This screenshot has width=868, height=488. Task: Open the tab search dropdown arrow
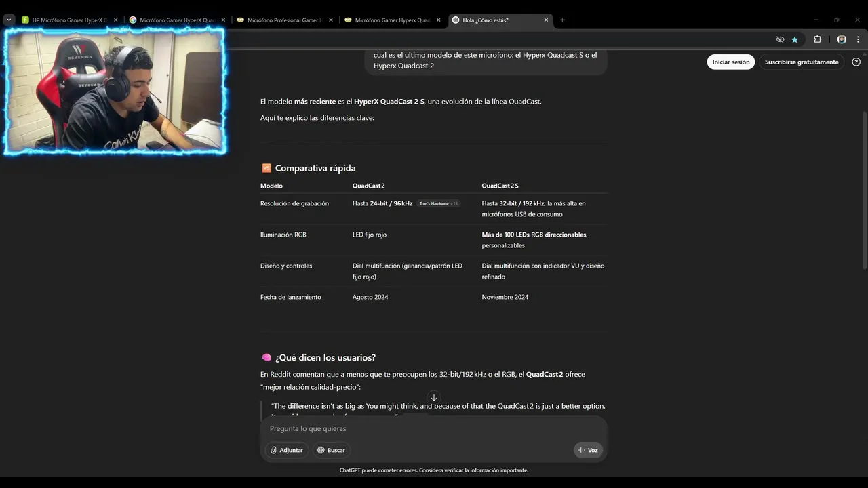coord(9,20)
